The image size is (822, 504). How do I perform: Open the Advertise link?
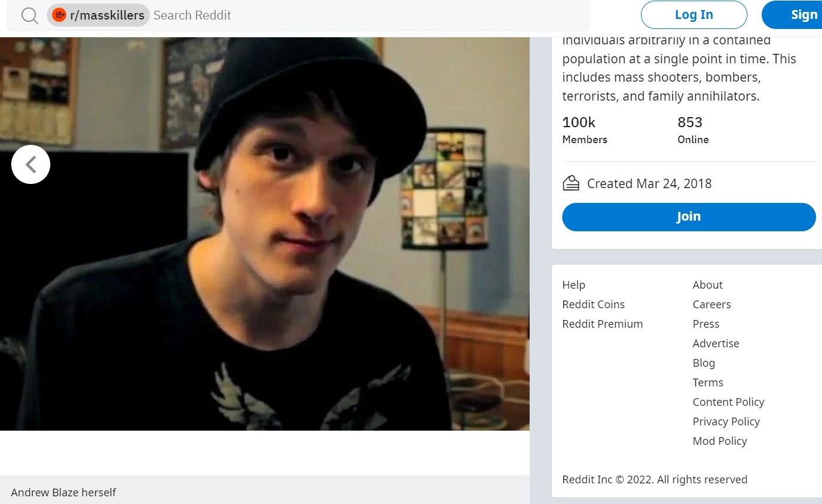coord(716,344)
